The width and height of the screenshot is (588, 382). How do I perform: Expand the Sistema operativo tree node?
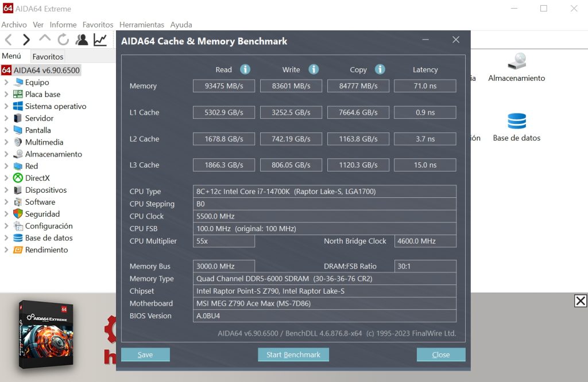[6, 106]
